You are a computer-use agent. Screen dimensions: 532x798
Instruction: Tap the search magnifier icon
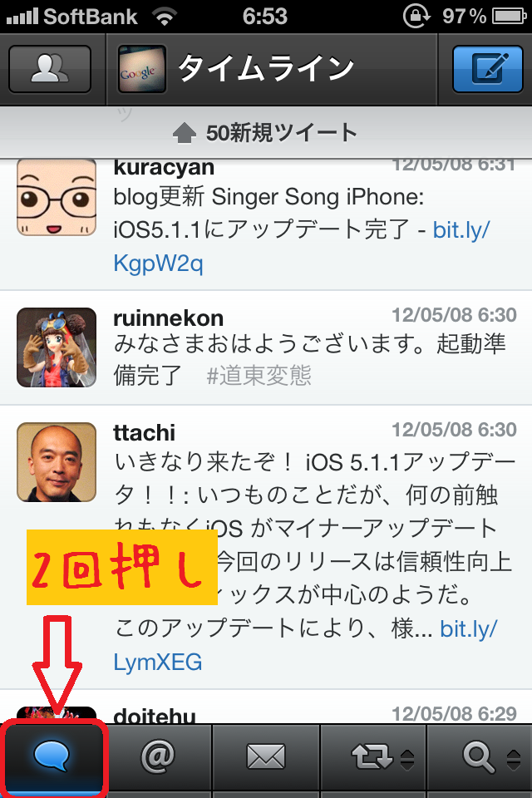(479, 756)
